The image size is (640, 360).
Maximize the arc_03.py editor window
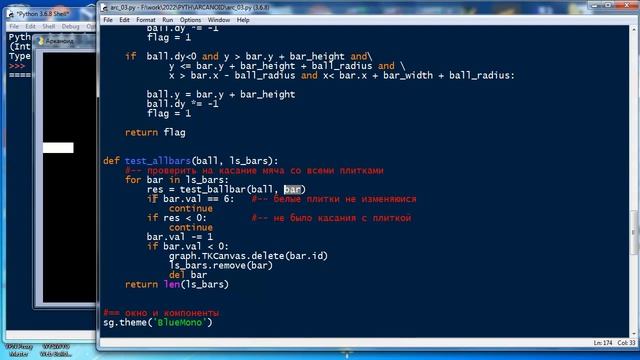pos(608,5)
